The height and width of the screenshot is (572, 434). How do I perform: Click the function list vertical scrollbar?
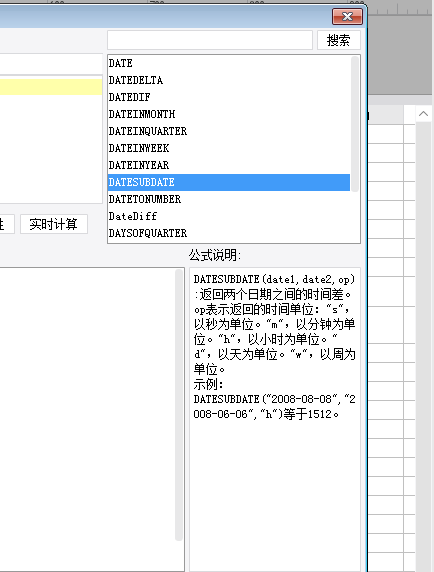point(354,124)
